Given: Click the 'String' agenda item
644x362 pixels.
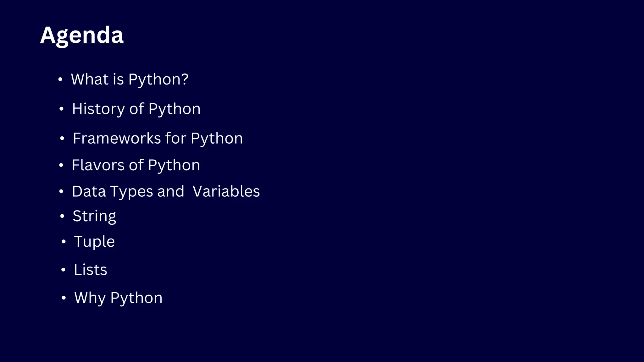Looking at the screenshot, I should pyautogui.click(x=94, y=217).
